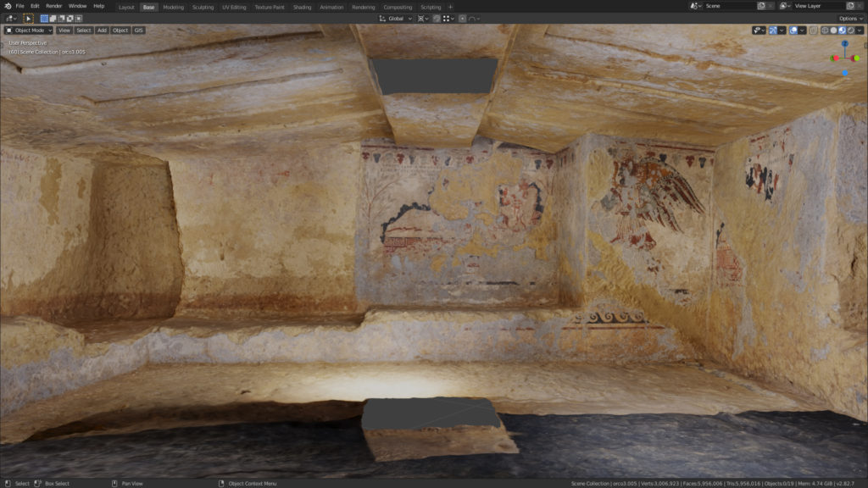Screen dimensions: 868x488
Task: Add a new workspace with plus icon
Action: coord(451,7)
